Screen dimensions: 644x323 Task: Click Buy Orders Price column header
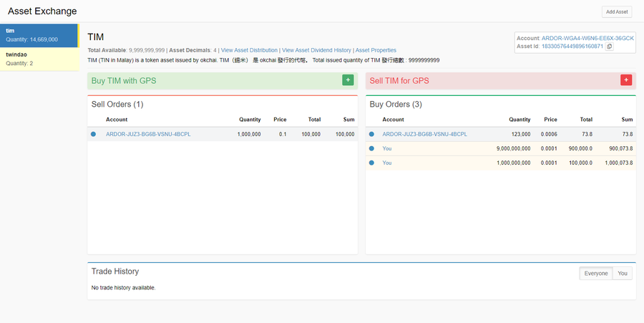click(550, 120)
